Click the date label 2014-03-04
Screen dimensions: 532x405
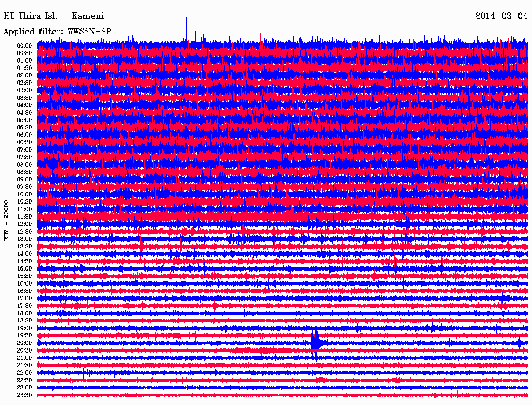(x=501, y=16)
